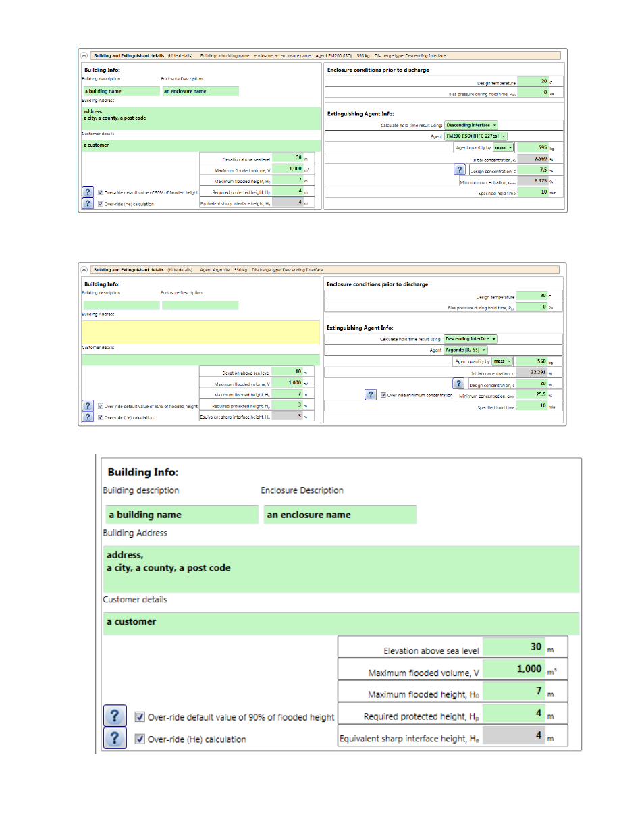Click Required protected height value 3, Argonite panel

tap(288, 405)
